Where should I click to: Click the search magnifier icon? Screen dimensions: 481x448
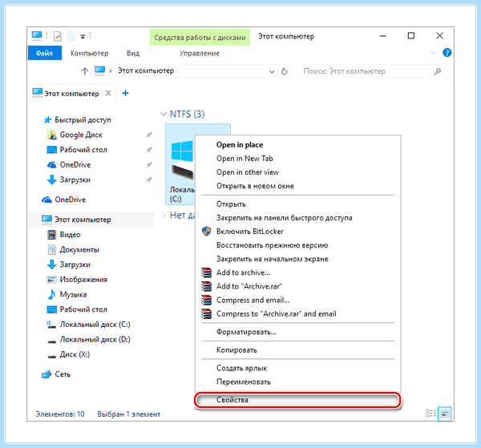(438, 71)
